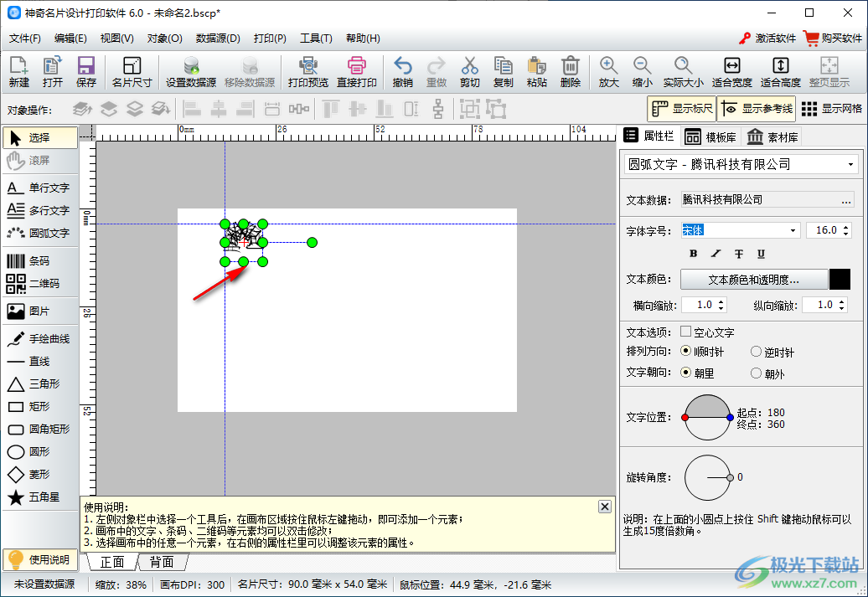Select the 二维码 QR code tool
The height and width of the screenshot is (597, 868).
coord(40,283)
